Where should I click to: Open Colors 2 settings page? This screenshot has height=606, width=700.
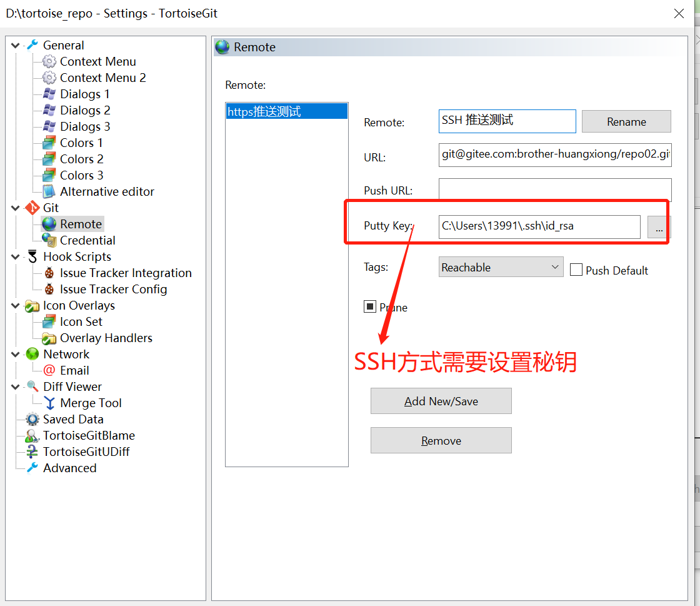pos(82,159)
